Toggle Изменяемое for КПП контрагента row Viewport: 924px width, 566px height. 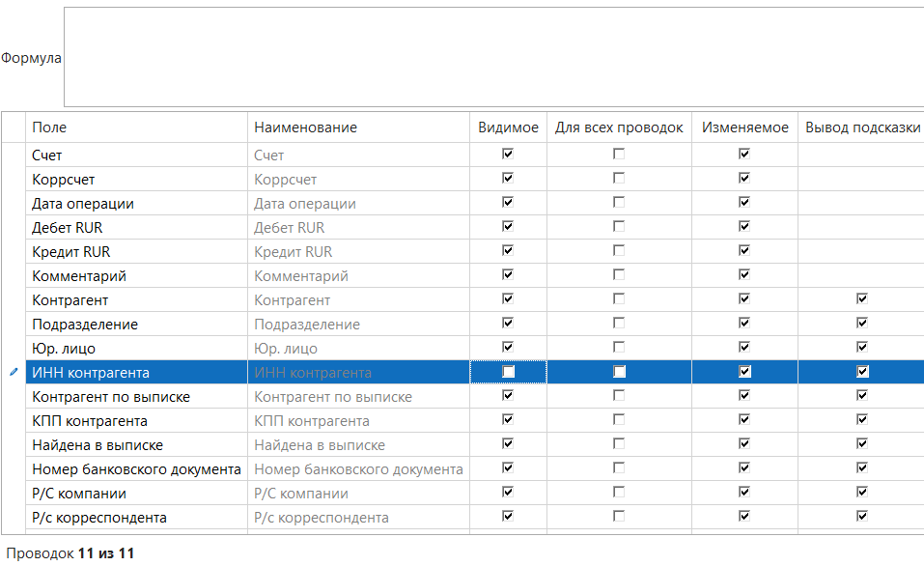[x=744, y=420]
